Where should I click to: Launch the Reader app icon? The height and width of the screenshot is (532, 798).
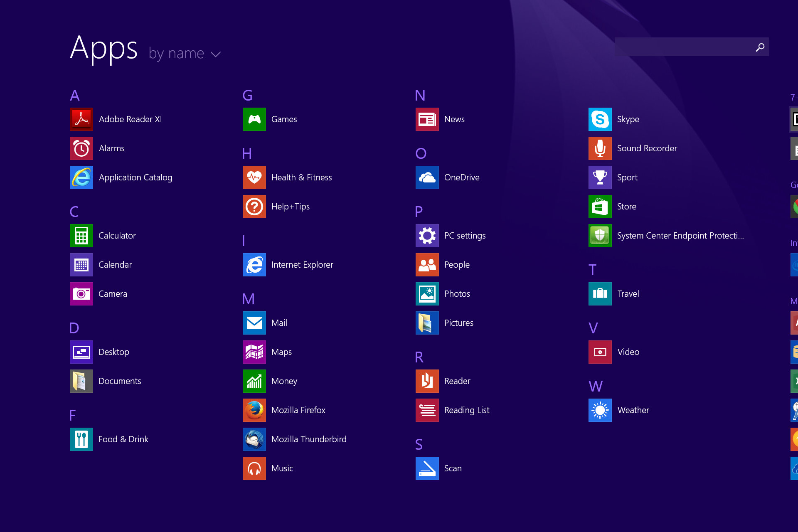427,381
